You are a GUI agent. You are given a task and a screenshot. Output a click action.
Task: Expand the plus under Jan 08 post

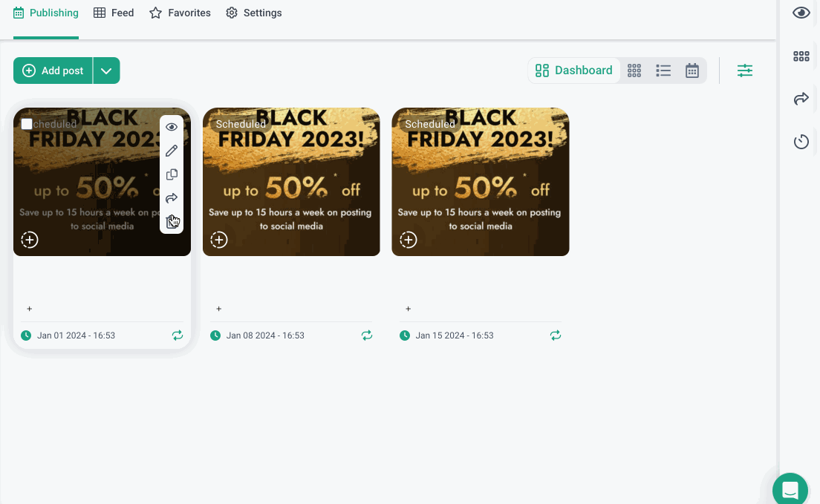[x=218, y=309]
